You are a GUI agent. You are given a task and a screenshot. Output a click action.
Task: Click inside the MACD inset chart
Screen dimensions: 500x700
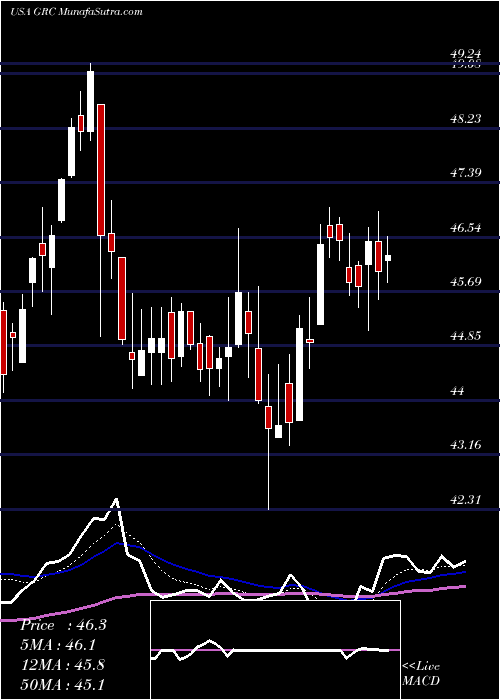275,650
